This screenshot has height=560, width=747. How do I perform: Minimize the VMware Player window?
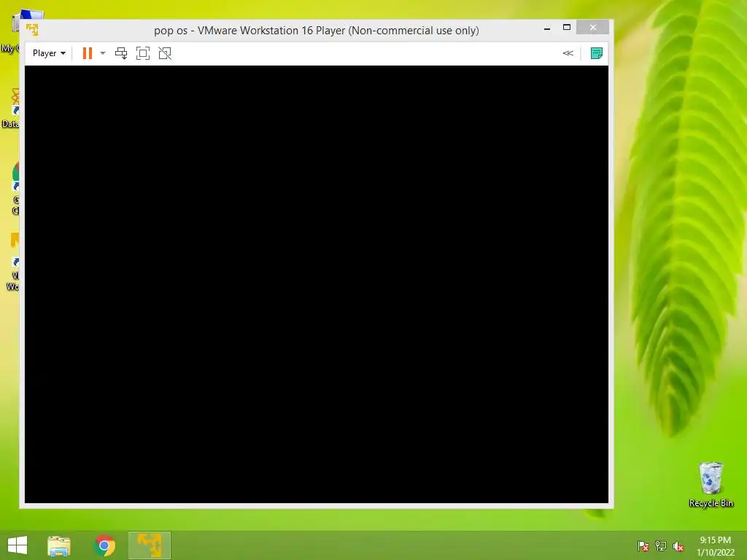pos(547,28)
